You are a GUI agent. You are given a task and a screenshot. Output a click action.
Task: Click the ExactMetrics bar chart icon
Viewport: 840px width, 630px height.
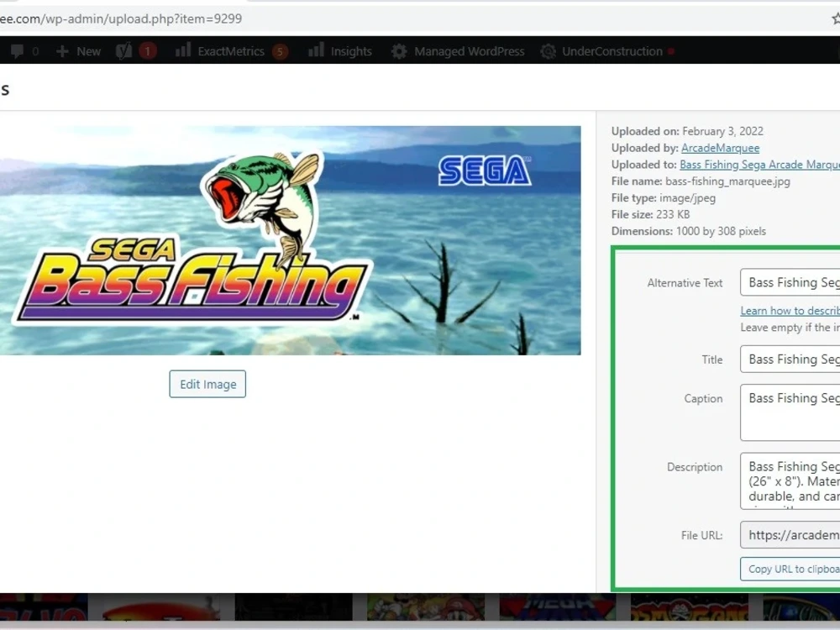coord(182,50)
